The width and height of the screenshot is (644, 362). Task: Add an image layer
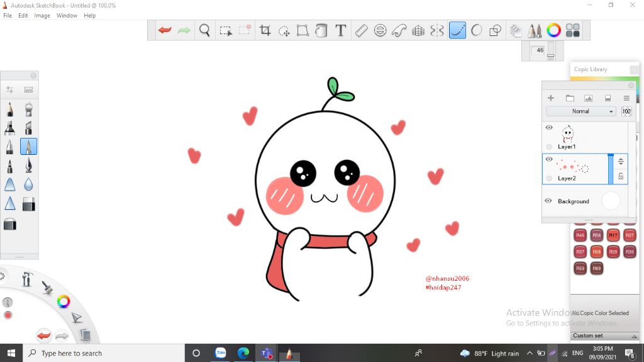click(588, 98)
